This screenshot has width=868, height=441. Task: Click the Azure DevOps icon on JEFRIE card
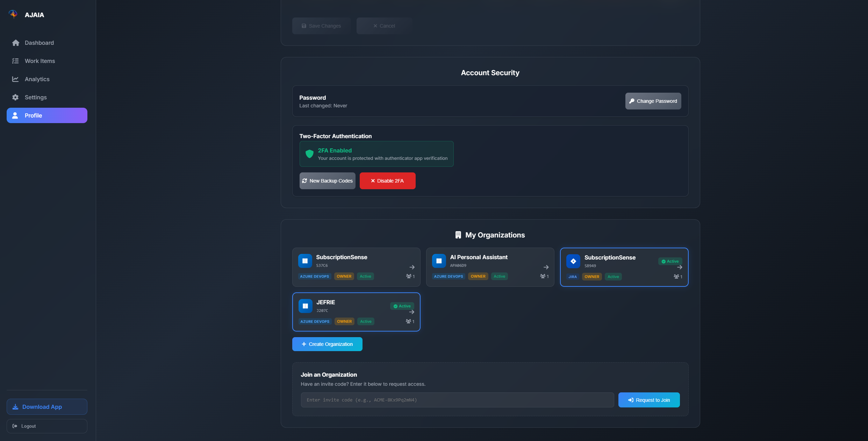pos(305,306)
